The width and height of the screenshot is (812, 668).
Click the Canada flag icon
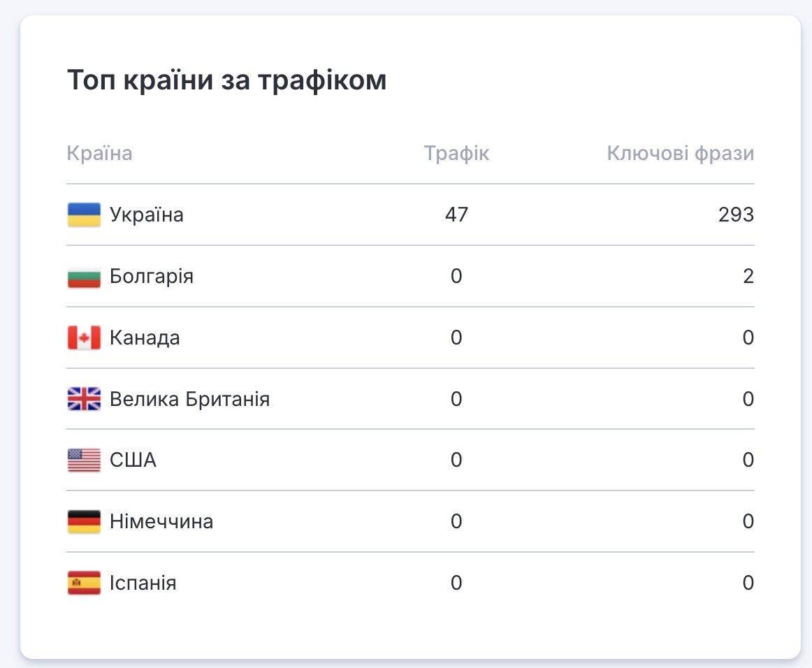tap(84, 338)
